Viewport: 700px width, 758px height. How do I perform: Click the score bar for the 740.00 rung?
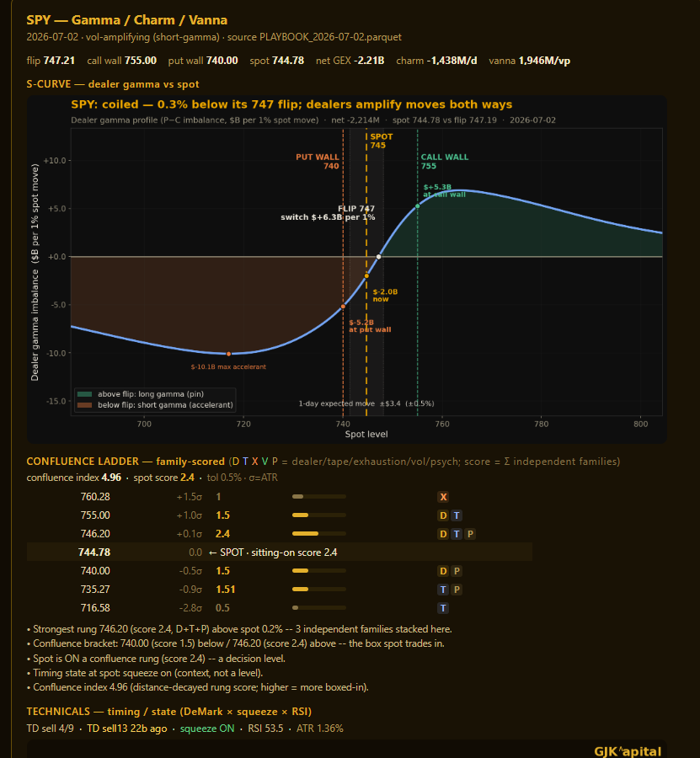(319, 570)
